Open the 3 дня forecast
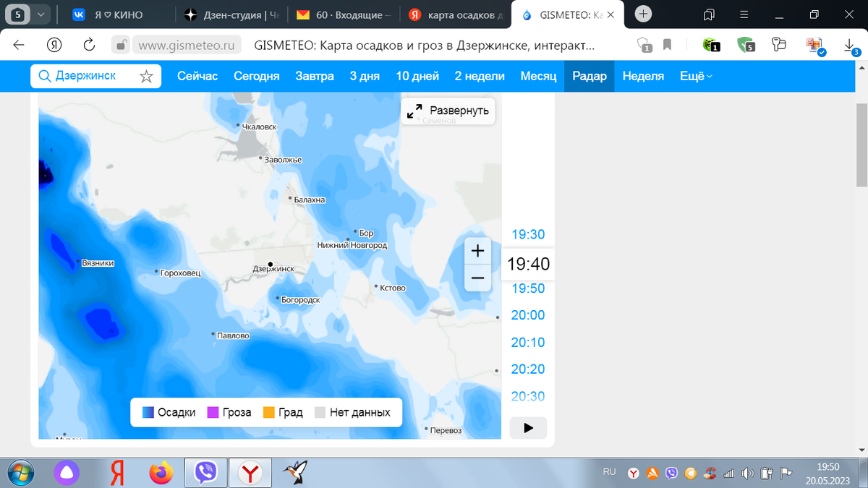 tap(365, 76)
